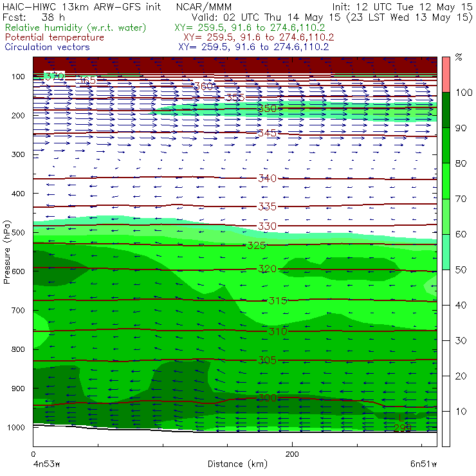Click the colorbar segment between 90 and 100
Image resolution: width=476 pixels, height=476 pixels.
(446, 110)
